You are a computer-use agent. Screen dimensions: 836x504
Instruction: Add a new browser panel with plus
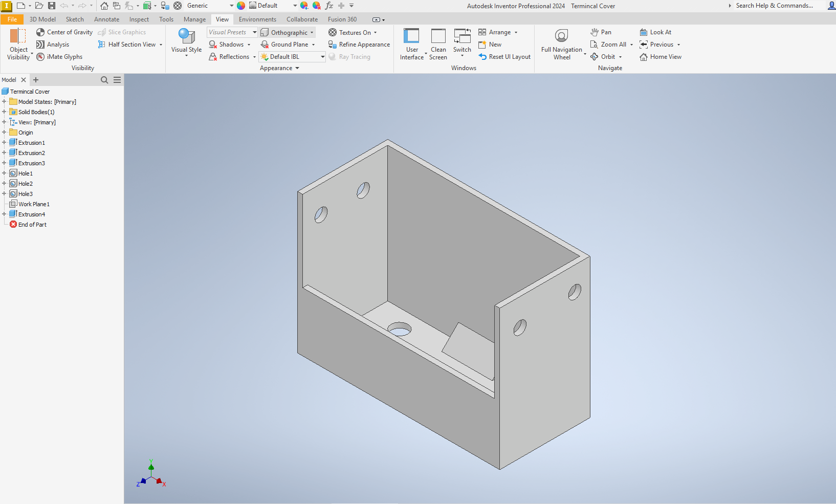(36, 80)
